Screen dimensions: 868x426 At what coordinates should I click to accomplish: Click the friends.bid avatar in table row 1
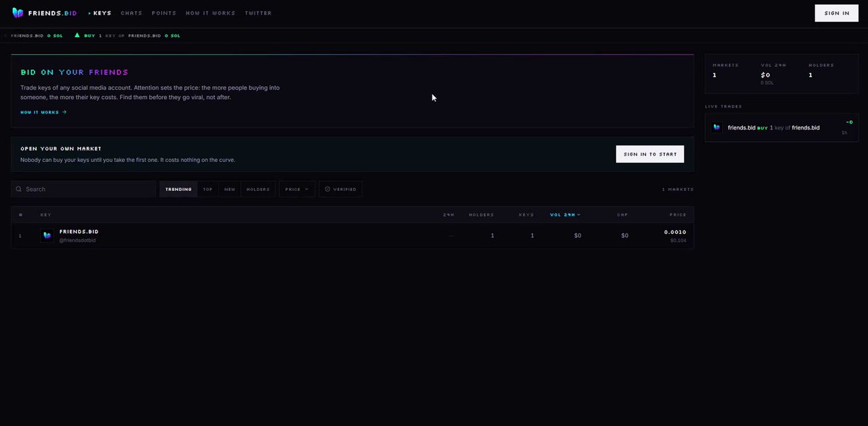(47, 236)
